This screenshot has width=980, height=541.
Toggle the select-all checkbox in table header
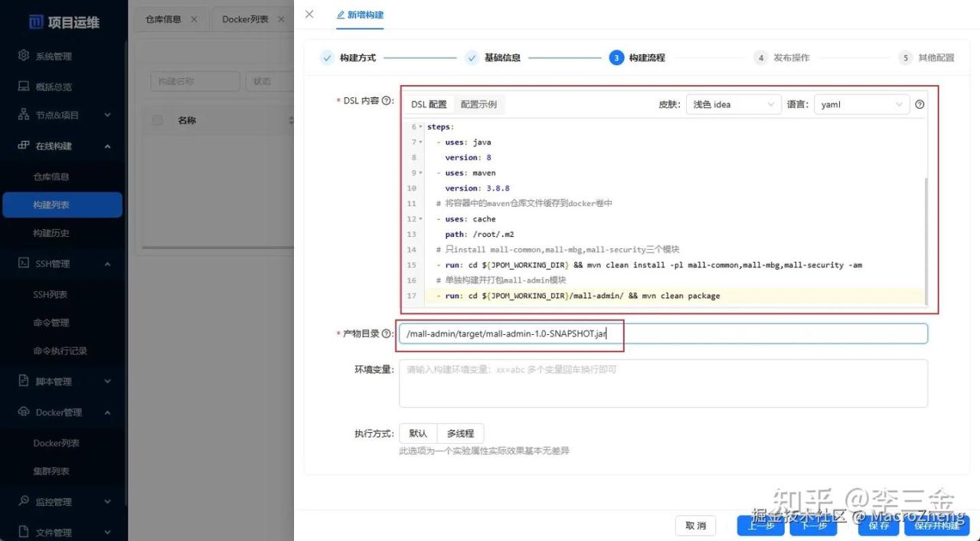158,120
